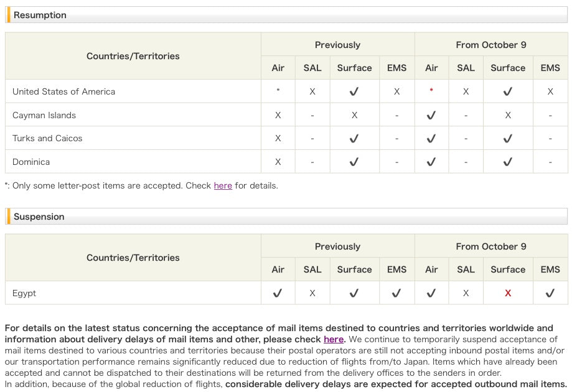
Task: Click Egypt's Previously Air checkmark
Action: click(x=278, y=293)
